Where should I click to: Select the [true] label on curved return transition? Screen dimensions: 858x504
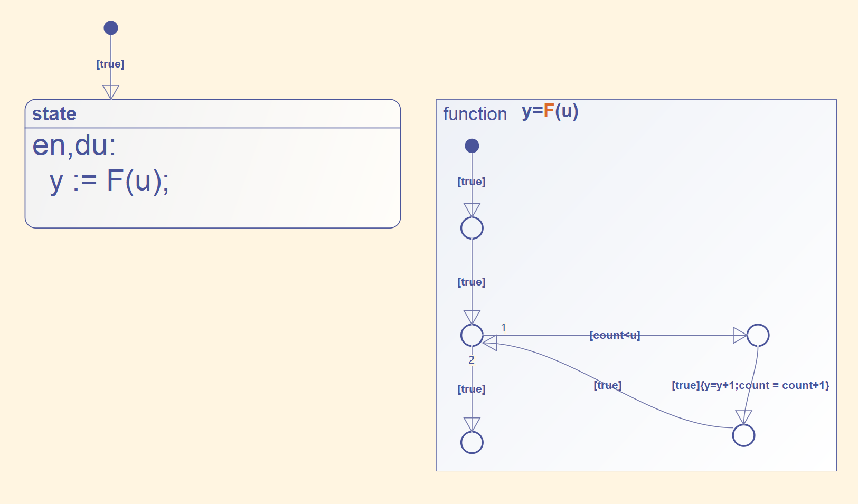[x=608, y=385]
